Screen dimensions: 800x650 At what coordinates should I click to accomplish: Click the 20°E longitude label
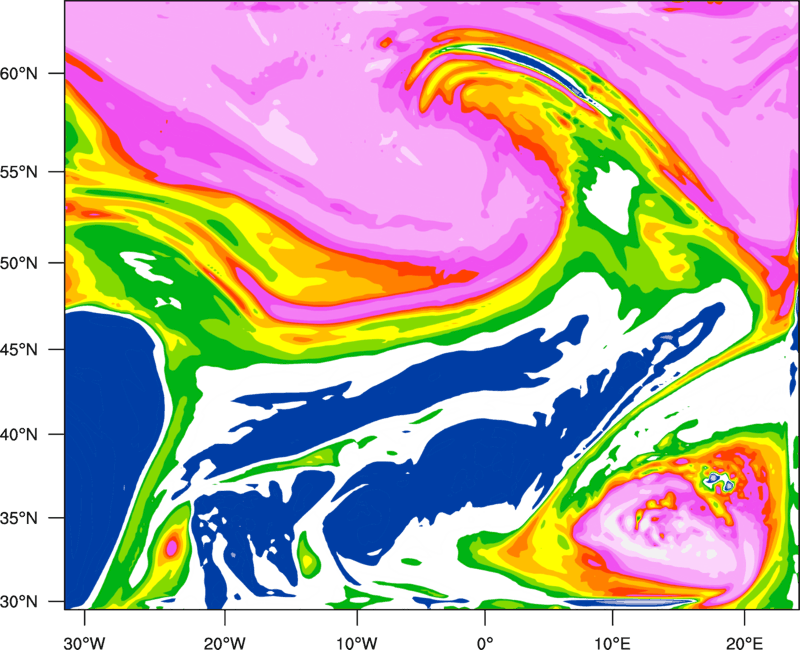tap(744, 643)
